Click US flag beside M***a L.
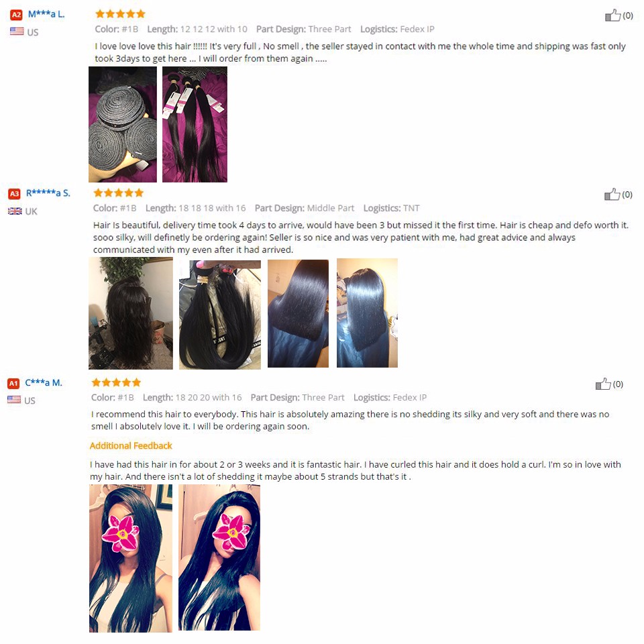Viewport: 644px width, 644px height. click(x=17, y=32)
